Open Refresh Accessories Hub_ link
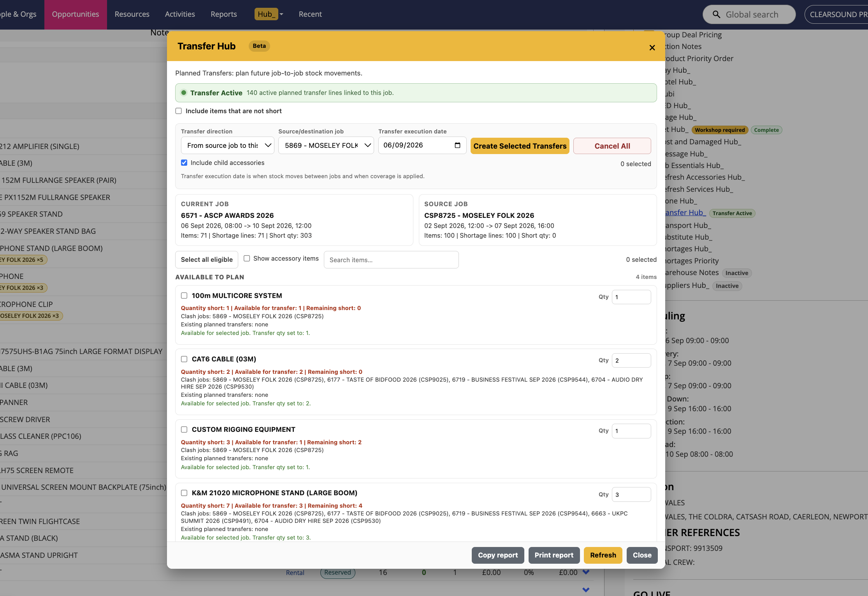The height and width of the screenshot is (596, 868). (x=705, y=177)
